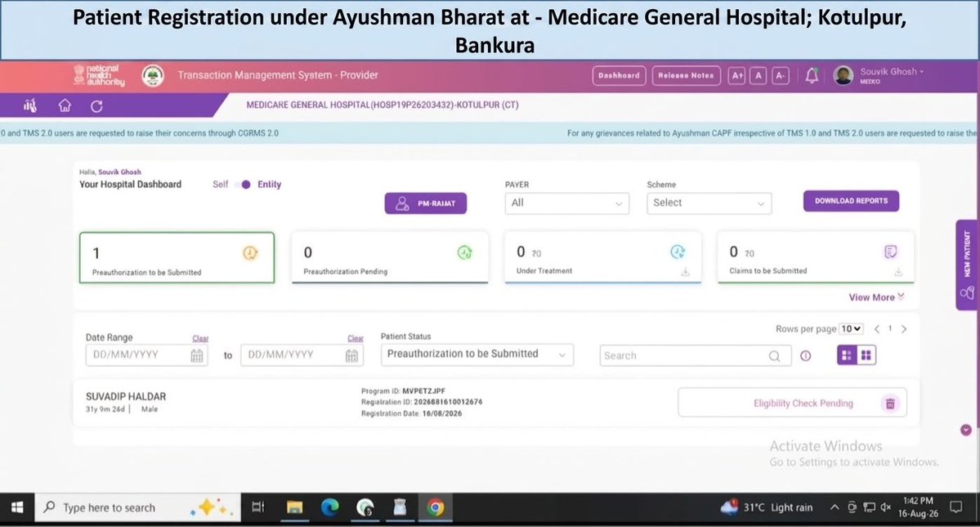Click purple icon on Claims to be Submitted card
This screenshot has width=980, height=527.
click(x=891, y=252)
